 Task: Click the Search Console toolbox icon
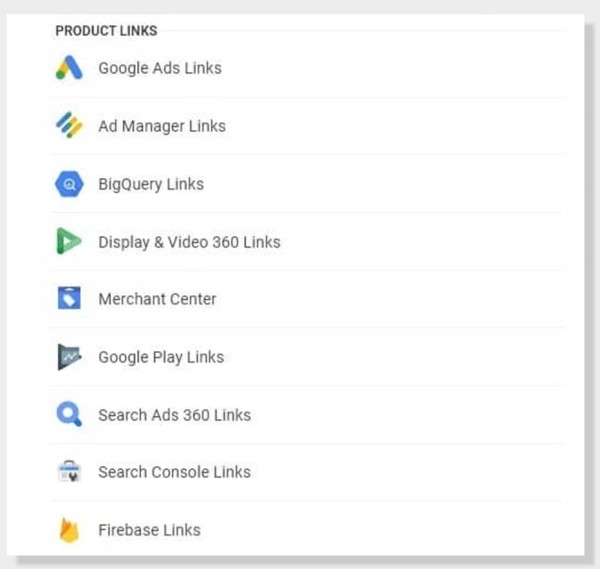tap(69, 472)
